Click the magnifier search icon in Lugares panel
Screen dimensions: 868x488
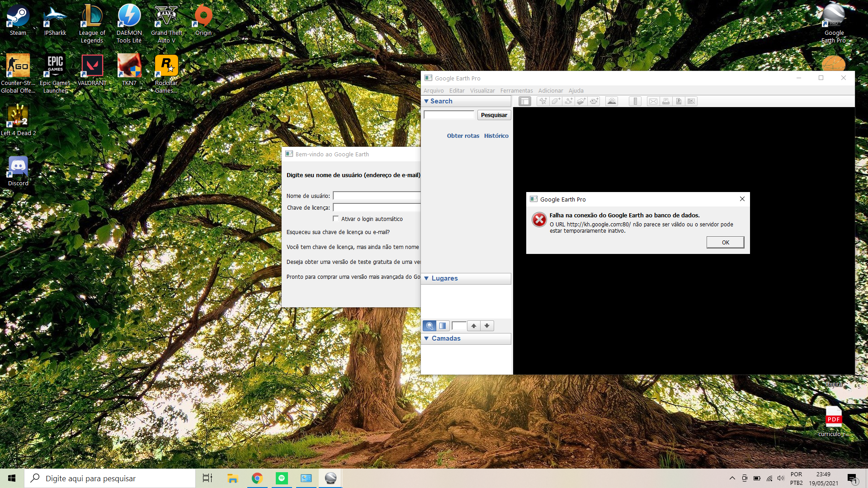click(429, 326)
